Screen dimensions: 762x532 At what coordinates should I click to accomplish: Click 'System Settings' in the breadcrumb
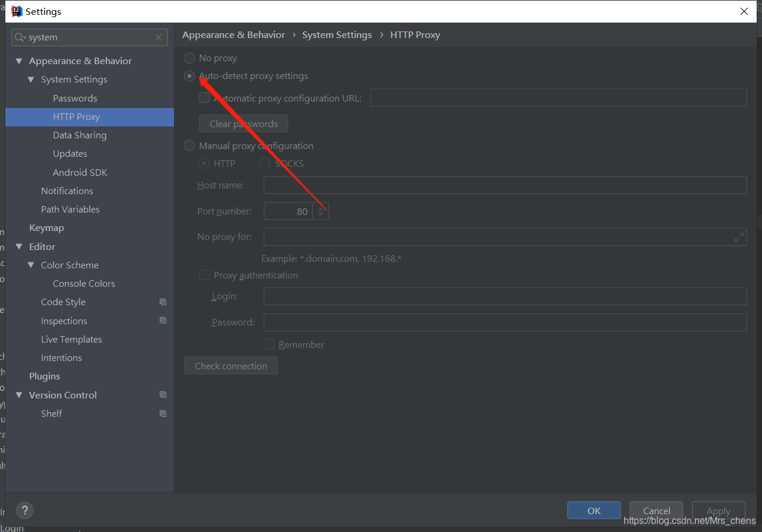[337, 35]
